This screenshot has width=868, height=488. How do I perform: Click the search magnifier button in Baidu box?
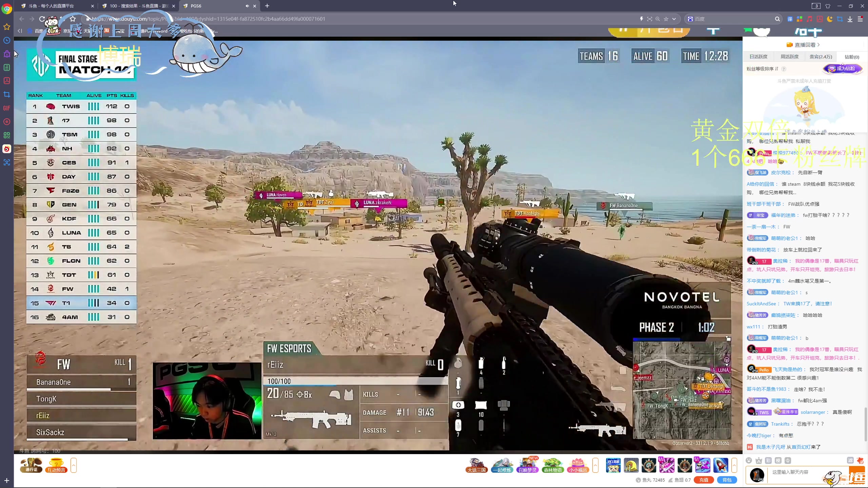pos(777,19)
